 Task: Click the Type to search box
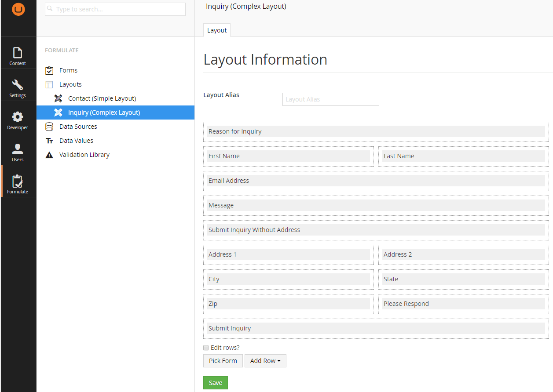[115, 9]
